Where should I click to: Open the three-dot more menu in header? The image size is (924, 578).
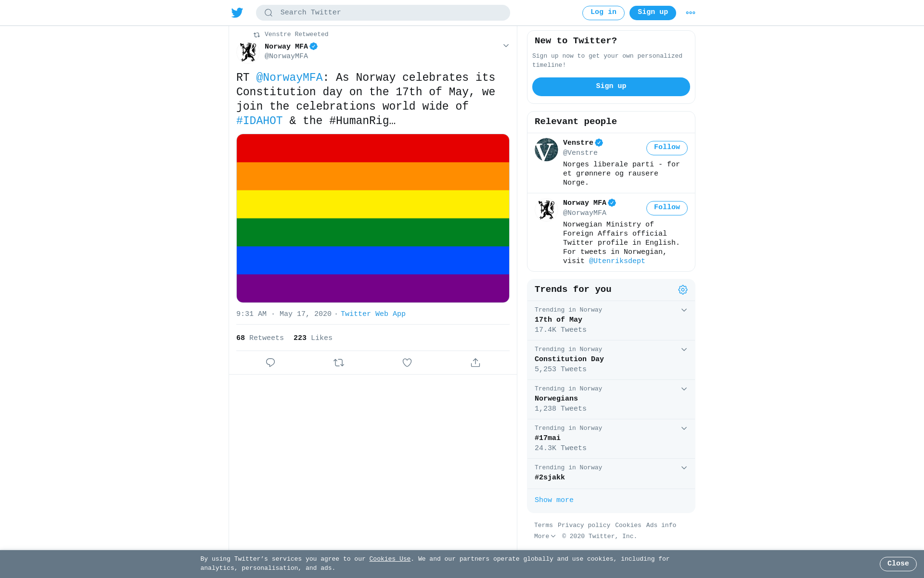(691, 13)
